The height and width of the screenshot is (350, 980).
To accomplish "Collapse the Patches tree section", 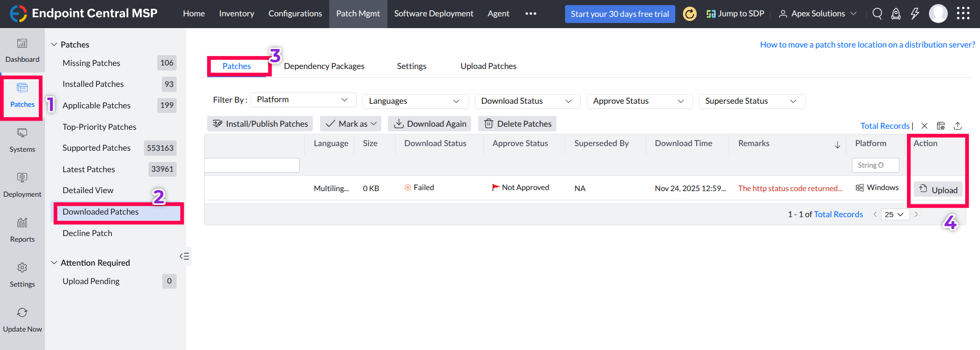I will pyautogui.click(x=54, y=44).
